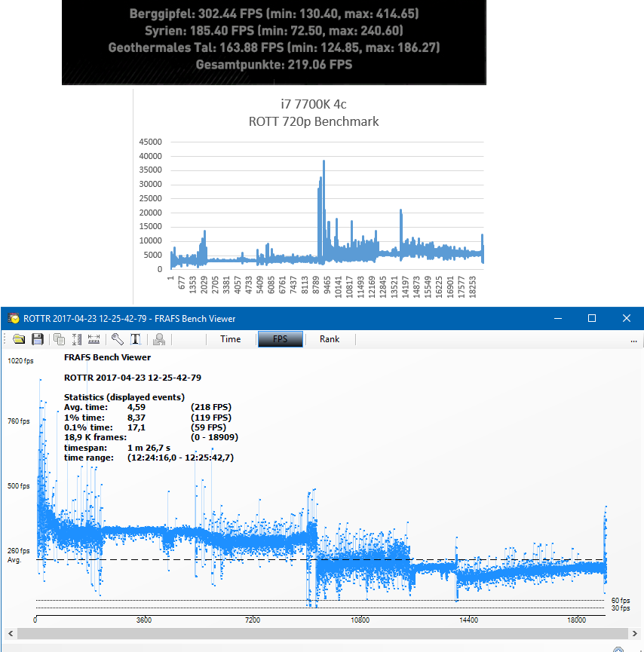644x652 pixels.
Task: Open settings with the wrench icon
Action: coord(118,339)
